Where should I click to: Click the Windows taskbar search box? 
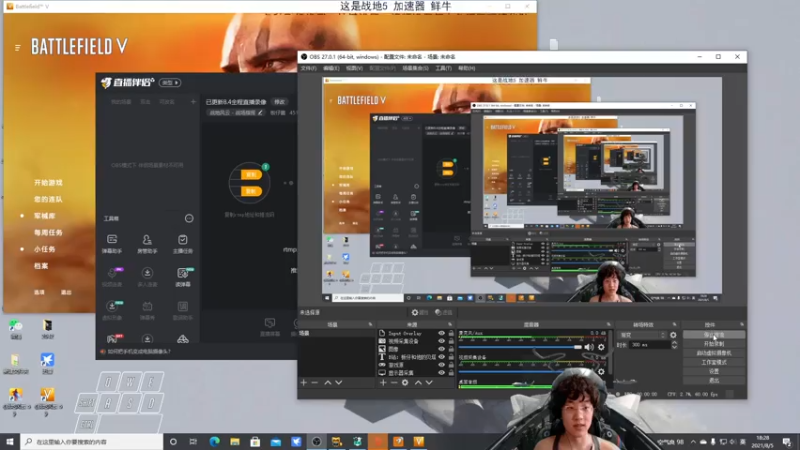[x=92, y=442]
